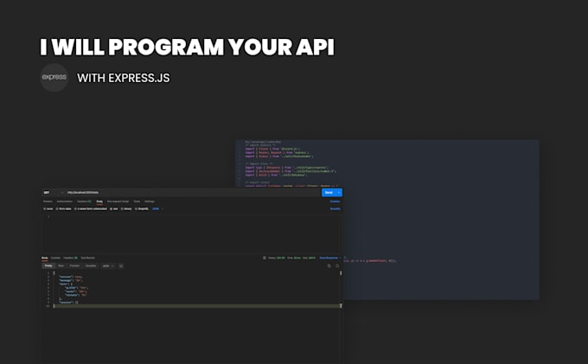Click the Beautify link

(336, 209)
